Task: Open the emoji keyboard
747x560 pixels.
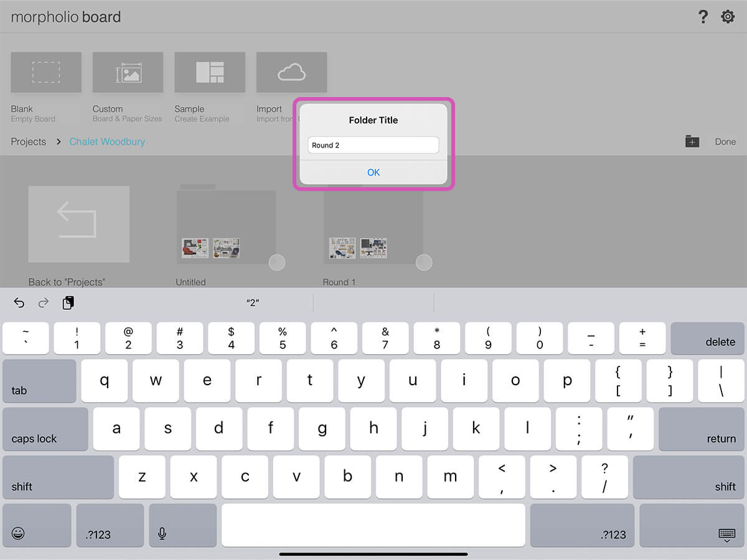Action: point(18,533)
